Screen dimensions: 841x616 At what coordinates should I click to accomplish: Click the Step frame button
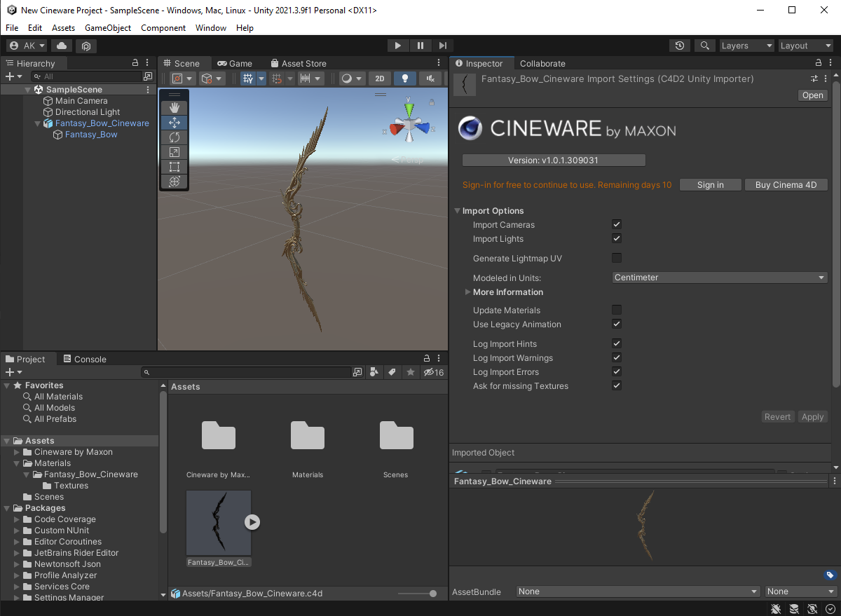click(442, 46)
